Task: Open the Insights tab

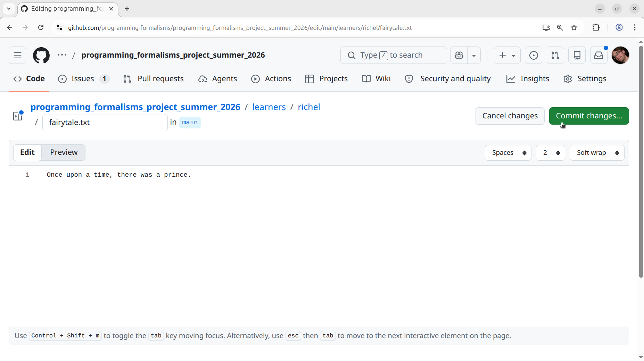Action: point(528,79)
